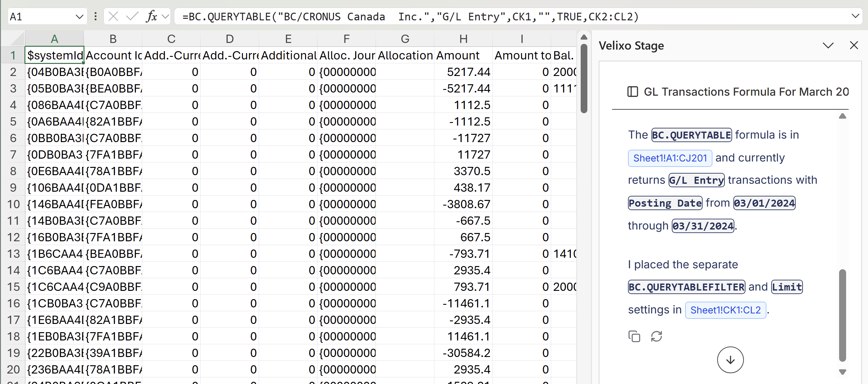Click the GL Transactions Formula For March title
The width and height of the screenshot is (868, 384).
pos(746,92)
